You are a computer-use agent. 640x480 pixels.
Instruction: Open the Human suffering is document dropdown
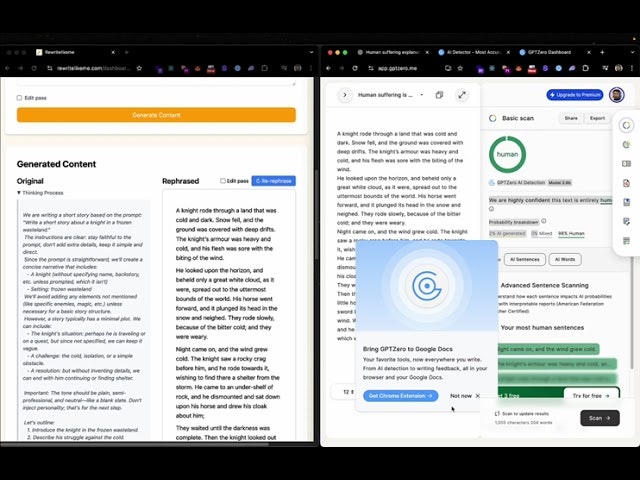[x=391, y=95]
